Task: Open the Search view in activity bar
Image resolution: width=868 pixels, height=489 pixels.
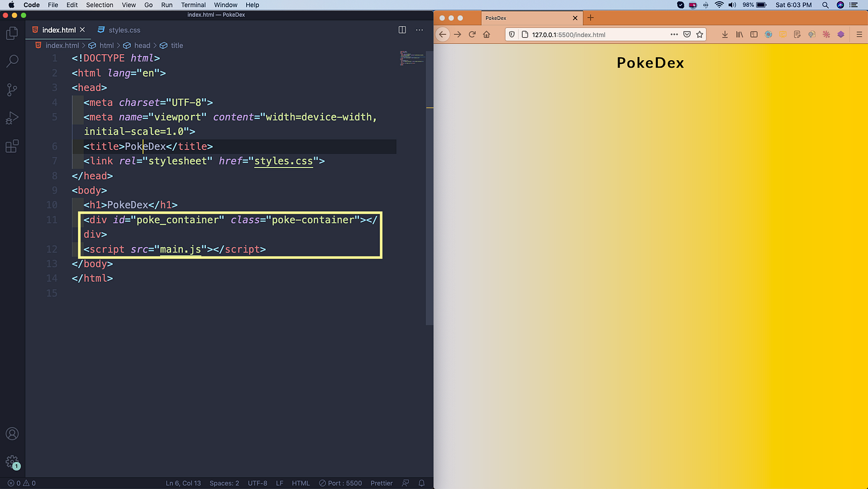Action: [12, 61]
